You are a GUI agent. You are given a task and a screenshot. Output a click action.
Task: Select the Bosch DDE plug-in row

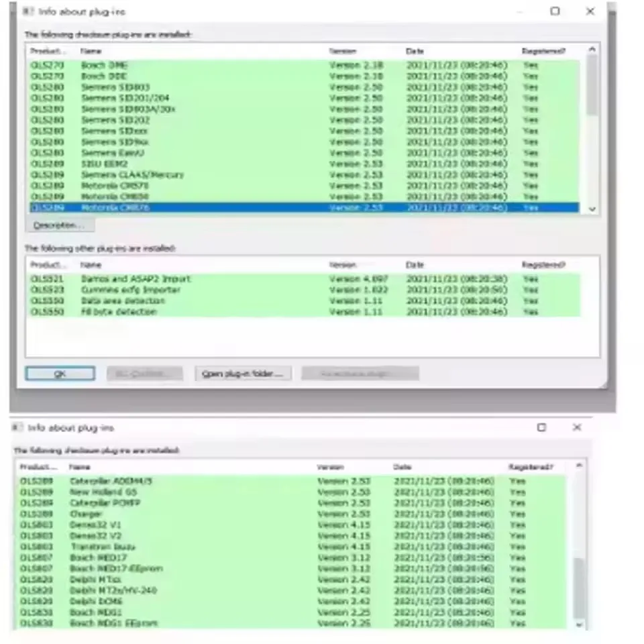coord(305,76)
